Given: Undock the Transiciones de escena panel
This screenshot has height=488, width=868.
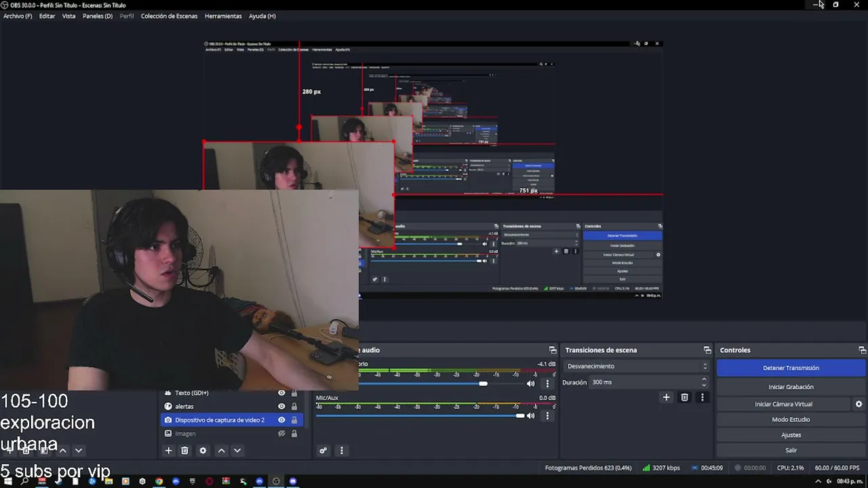Looking at the screenshot, I should click(707, 350).
